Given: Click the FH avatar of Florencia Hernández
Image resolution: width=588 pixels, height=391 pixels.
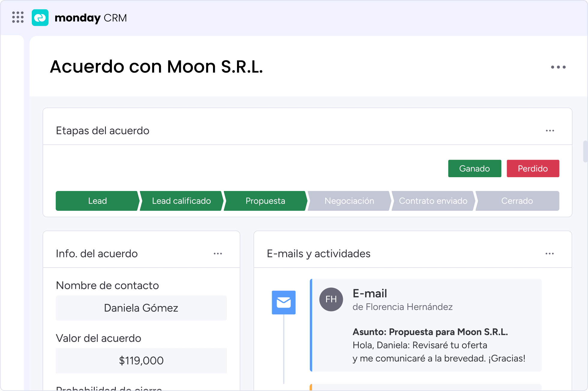Looking at the screenshot, I should click(x=331, y=299).
